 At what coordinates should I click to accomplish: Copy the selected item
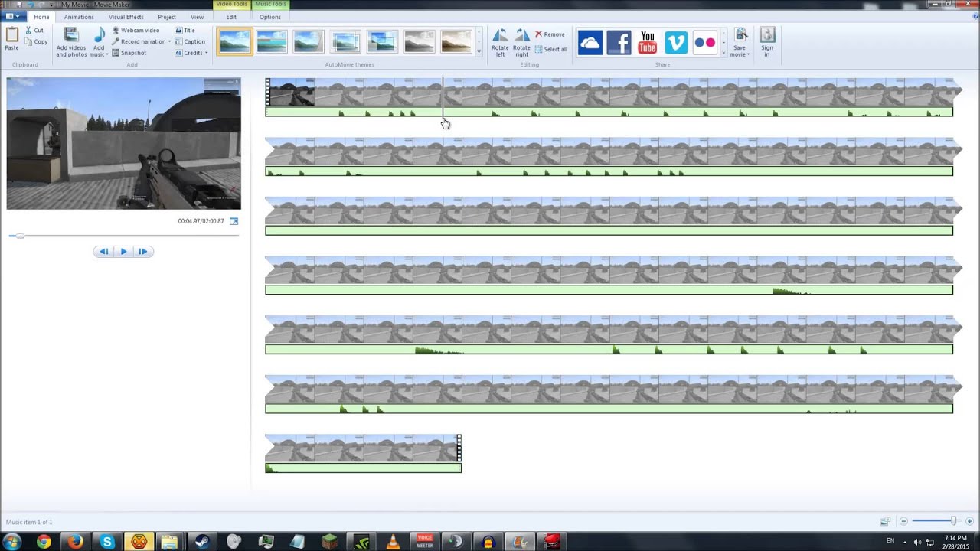pos(36,41)
